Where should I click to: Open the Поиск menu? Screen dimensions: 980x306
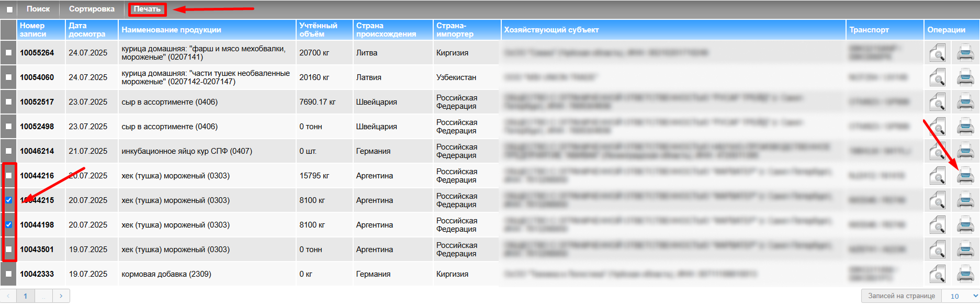[38, 9]
